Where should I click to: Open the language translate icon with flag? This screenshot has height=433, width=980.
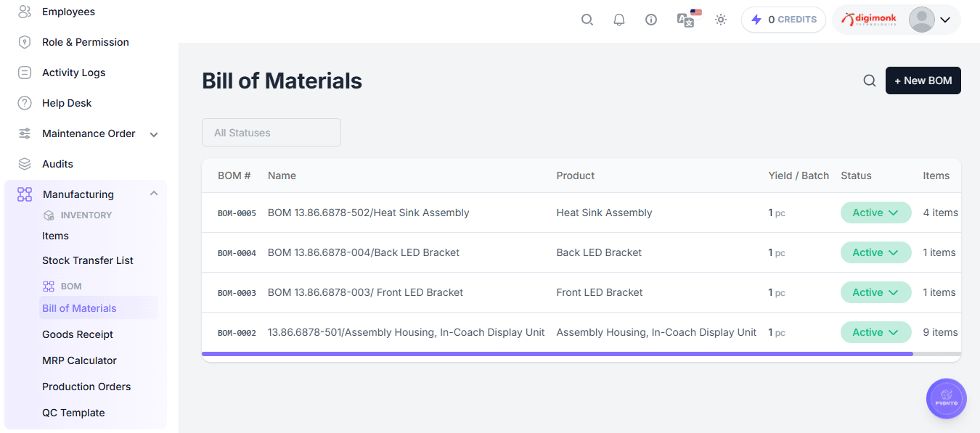coord(688,18)
